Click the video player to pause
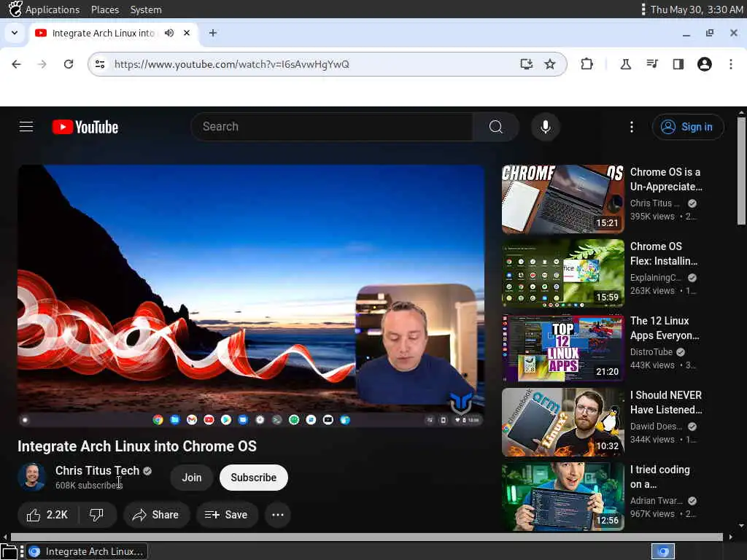The width and height of the screenshot is (747, 560). [x=251, y=296]
